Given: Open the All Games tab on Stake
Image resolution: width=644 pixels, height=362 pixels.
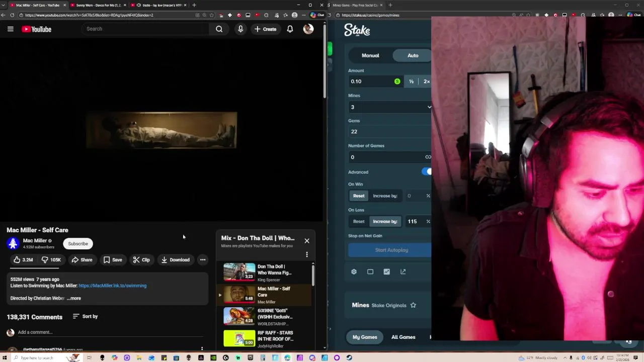Looking at the screenshot, I should point(403,337).
